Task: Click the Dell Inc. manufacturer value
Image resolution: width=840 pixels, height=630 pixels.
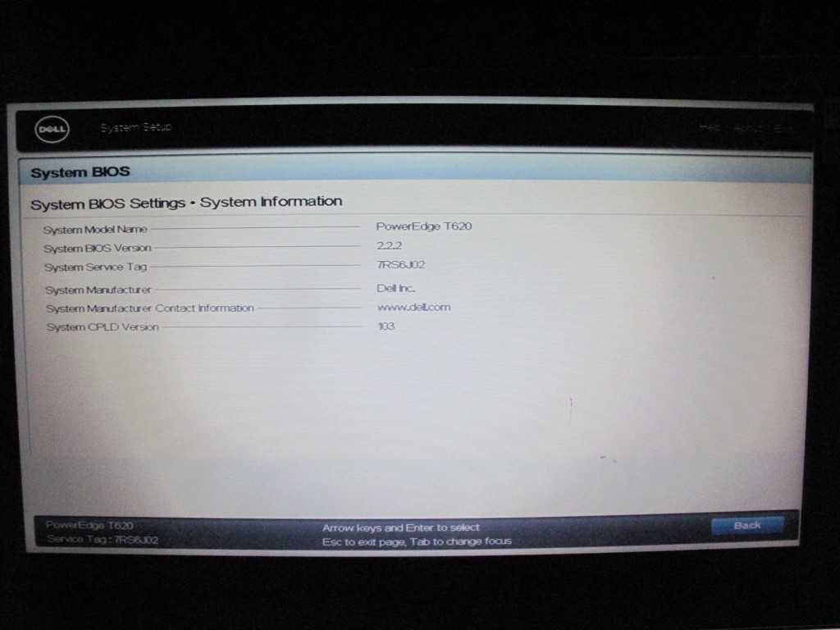Action: [396, 288]
